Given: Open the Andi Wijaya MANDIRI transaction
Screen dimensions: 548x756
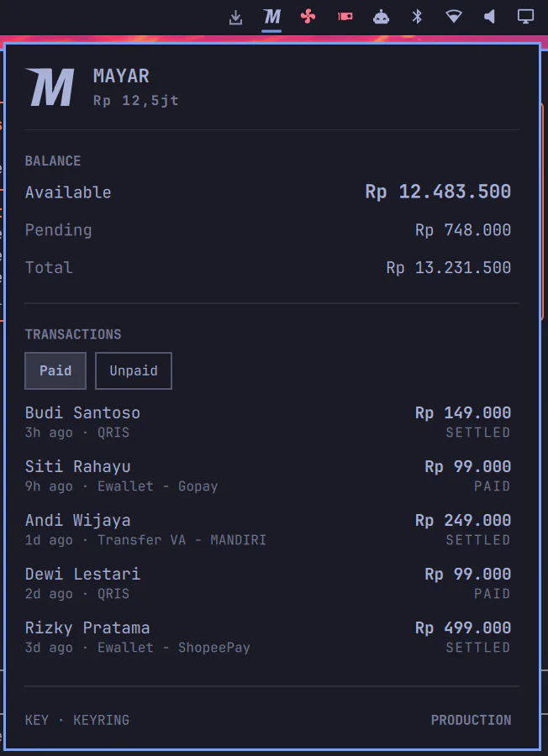Looking at the screenshot, I should click(268, 529).
